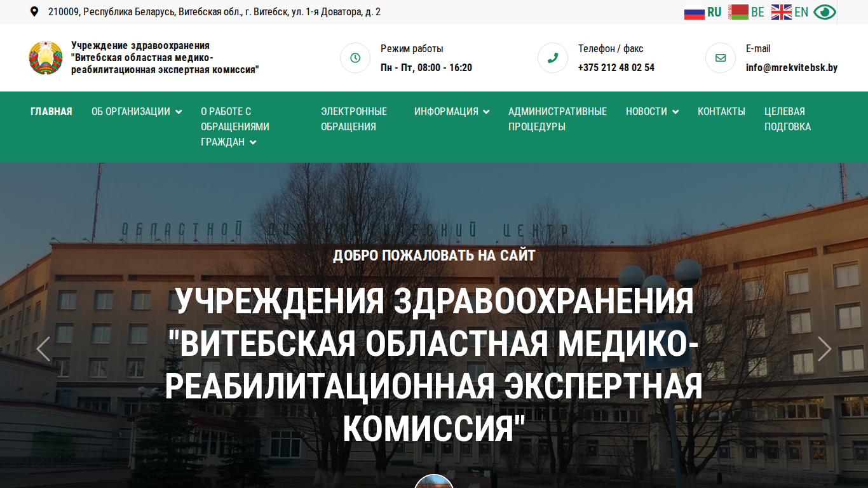868x488 pixels.
Task: Expand the НОВОСТИ dropdown chevron
Action: pyautogui.click(x=675, y=112)
